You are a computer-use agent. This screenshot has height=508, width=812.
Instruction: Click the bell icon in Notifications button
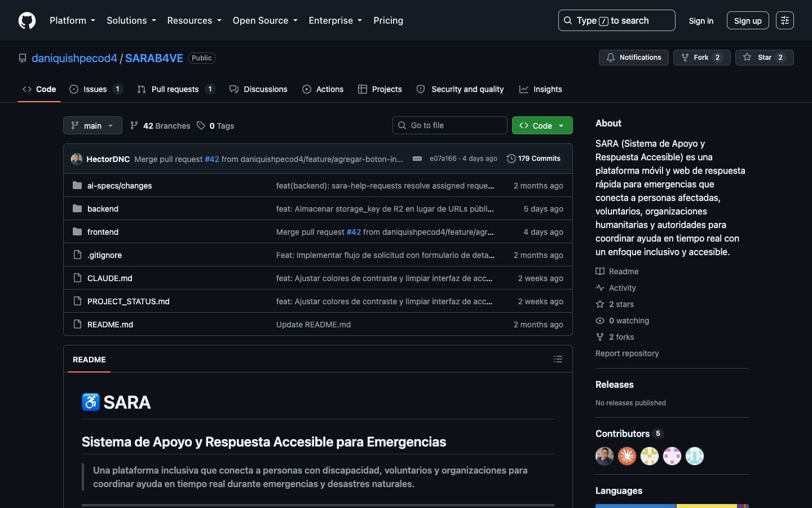pos(610,58)
